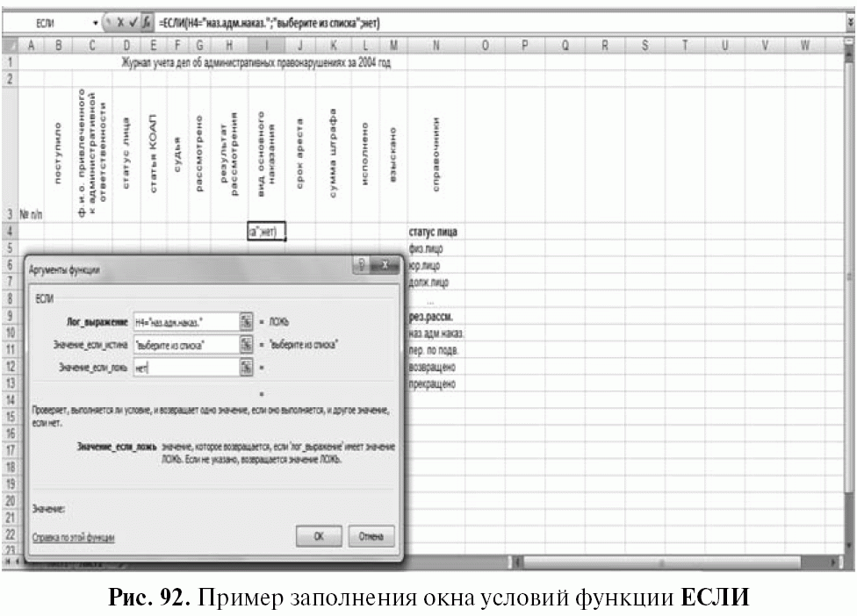
Task: Click the journal title cell in row 1
Action: 256,63
